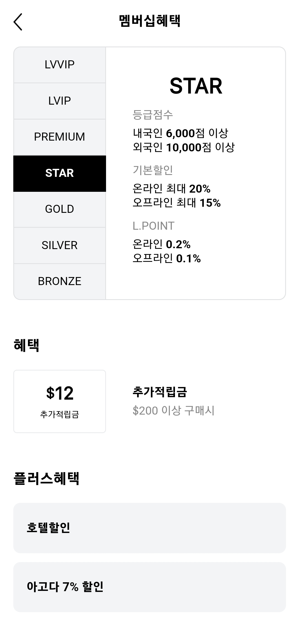Tap the 기본할인 section label
This screenshot has height=644, width=299.
click(153, 170)
